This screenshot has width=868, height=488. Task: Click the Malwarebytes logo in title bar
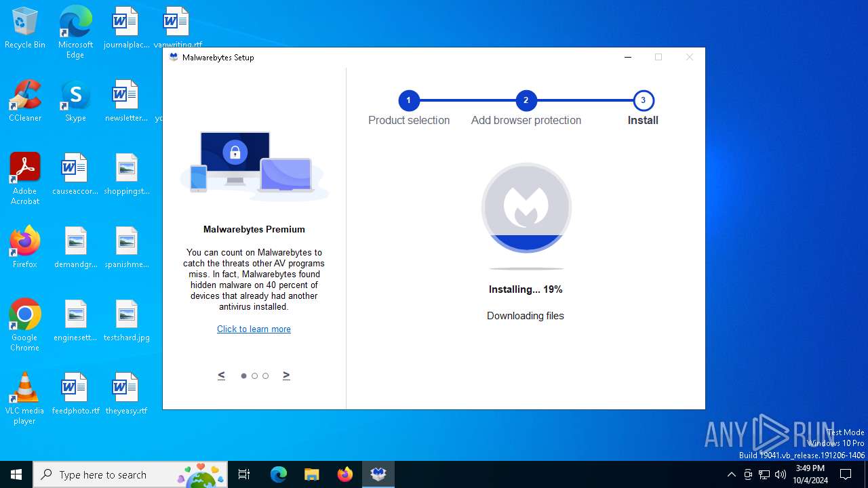(174, 58)
